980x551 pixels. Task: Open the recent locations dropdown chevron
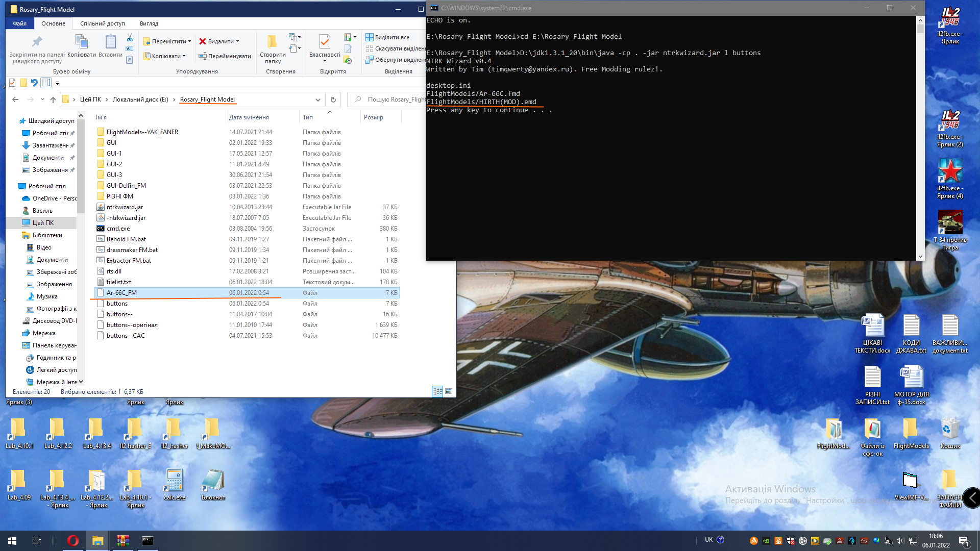coord(42,99)
